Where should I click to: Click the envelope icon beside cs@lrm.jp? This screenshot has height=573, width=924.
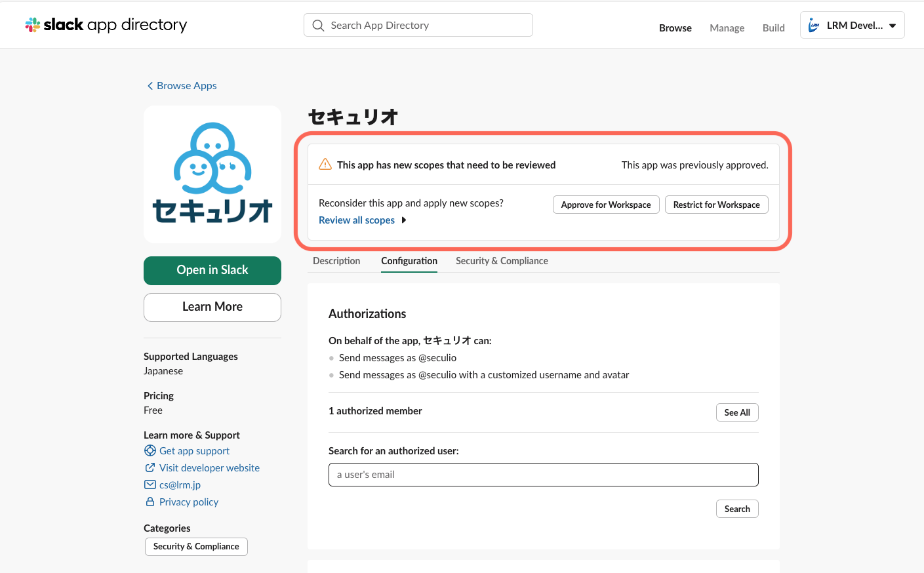150,484
